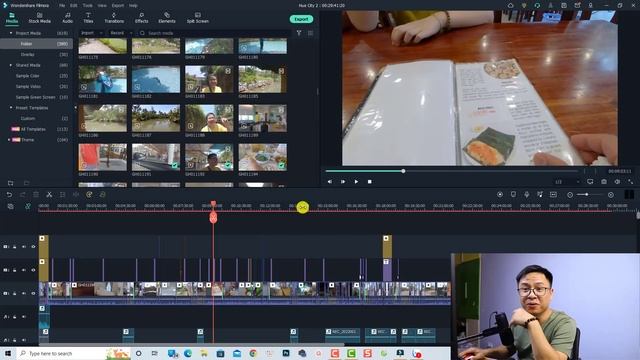Enter fullscreen preview mode
The height and width of the screenshot is (360, 640).
point(631,182)
